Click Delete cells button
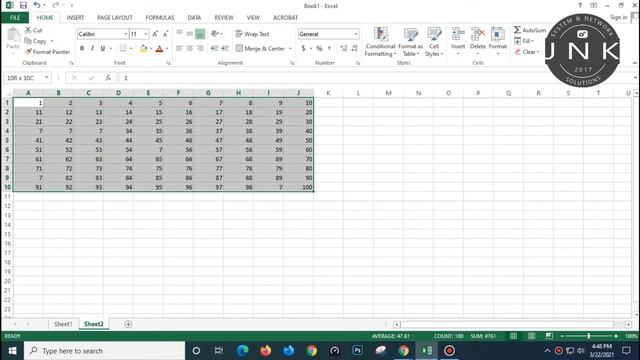Viewport: 640px width, 360px height. tap(478, 41)
